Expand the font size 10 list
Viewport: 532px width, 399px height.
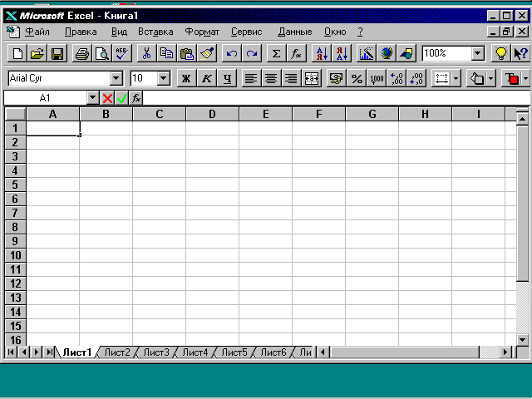tap(164, 78)
